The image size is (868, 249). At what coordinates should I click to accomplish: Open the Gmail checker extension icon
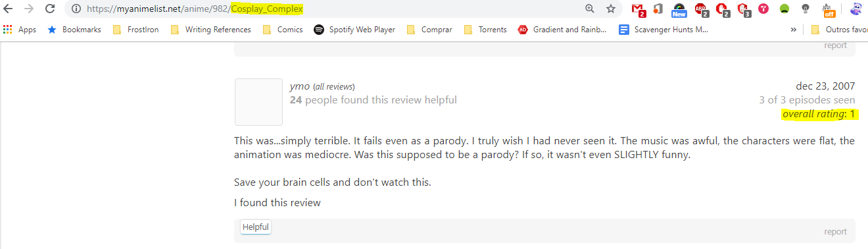(638, 9)
